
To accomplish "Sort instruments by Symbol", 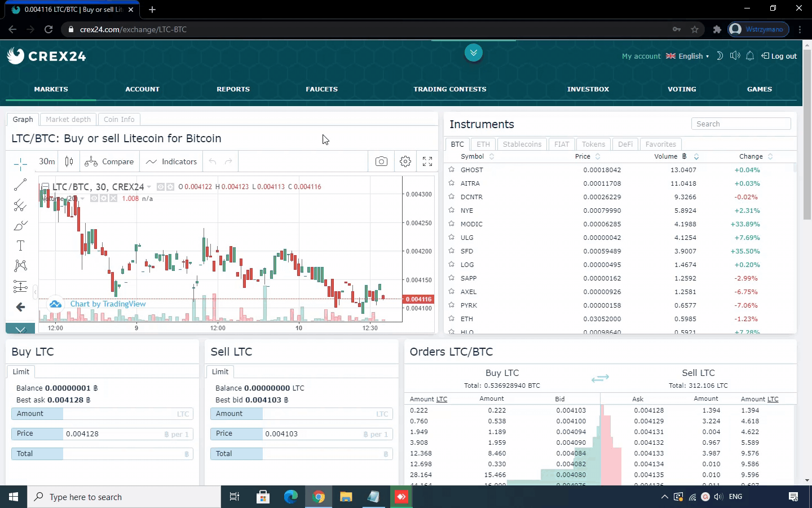I will pos(477,156).
